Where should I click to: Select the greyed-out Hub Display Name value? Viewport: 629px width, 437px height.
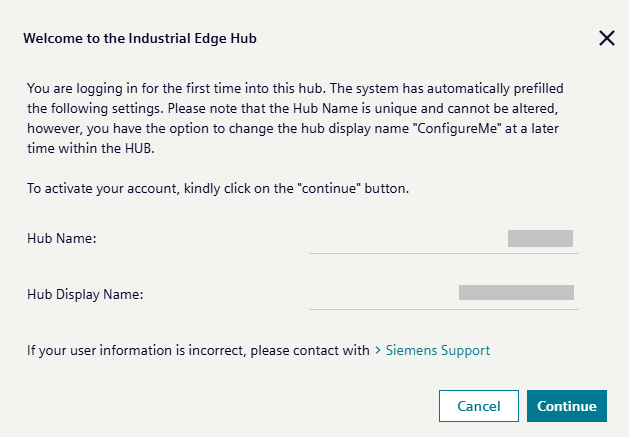pos(516,293)
